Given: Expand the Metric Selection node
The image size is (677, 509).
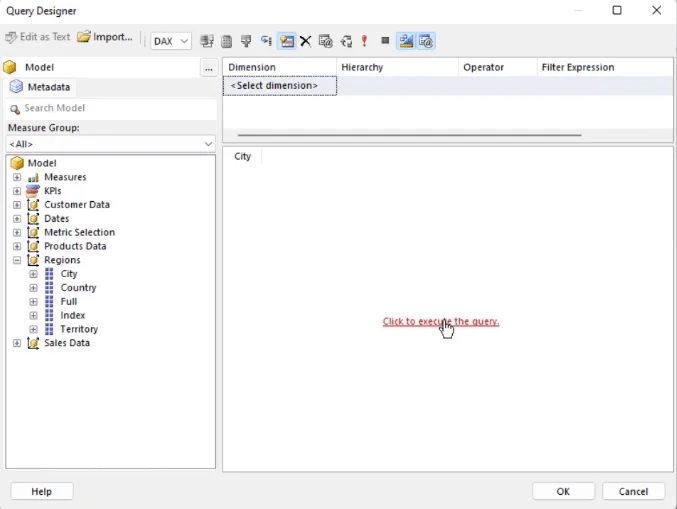Looking at the screenshot, I should 17,233.
